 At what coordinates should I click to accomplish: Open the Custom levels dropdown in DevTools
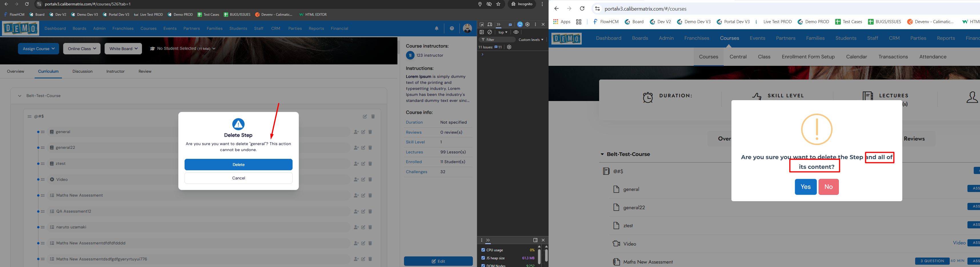click(531, 39)
